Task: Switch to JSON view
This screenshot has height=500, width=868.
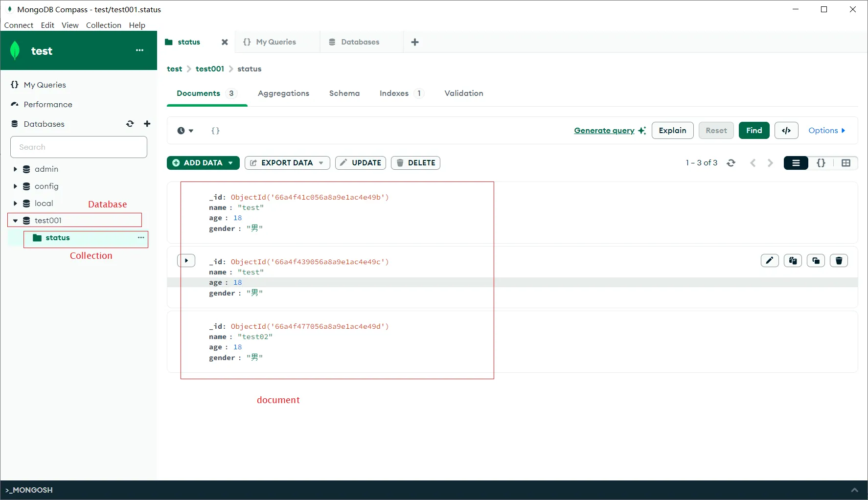Action: pos(821,163)
